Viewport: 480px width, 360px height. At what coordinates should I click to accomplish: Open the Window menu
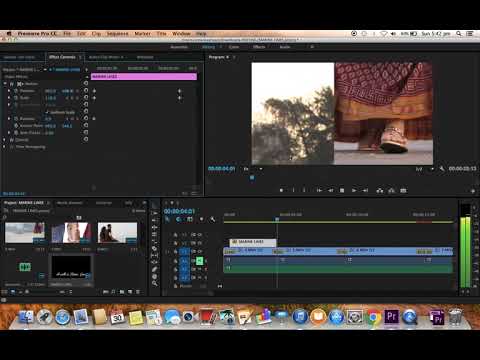181,34
